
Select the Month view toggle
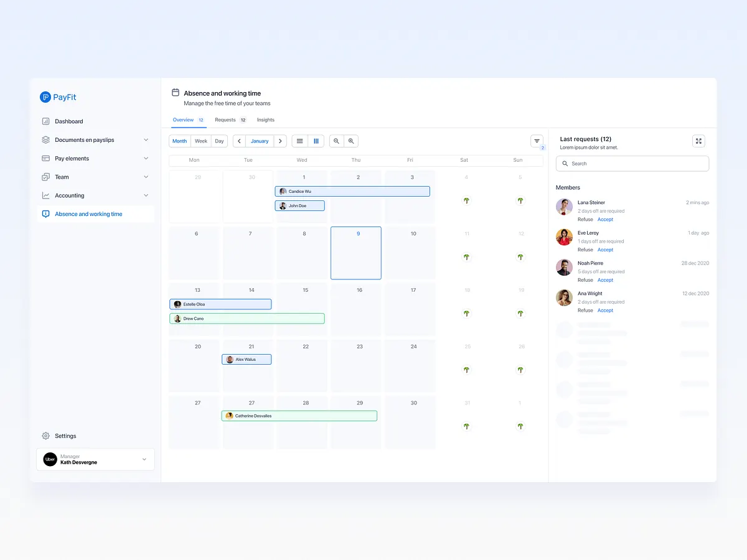pyautogui.click(x=179, y=141)
